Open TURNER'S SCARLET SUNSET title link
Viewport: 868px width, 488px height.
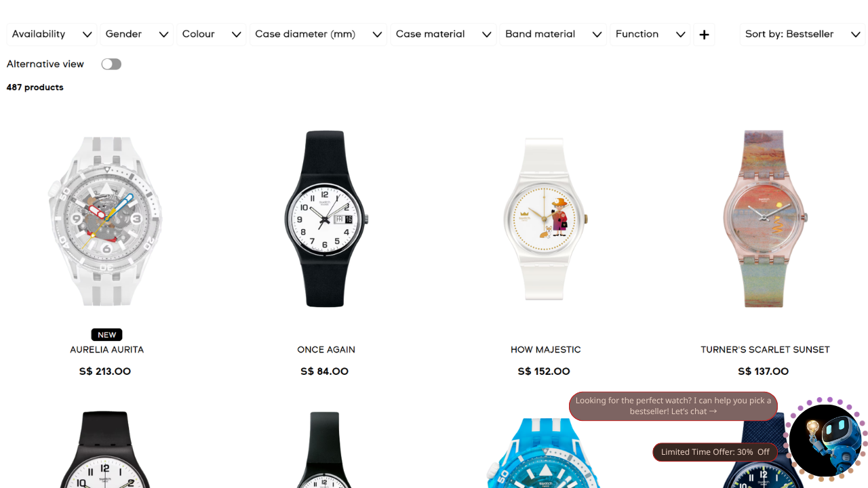pos(765,350)
